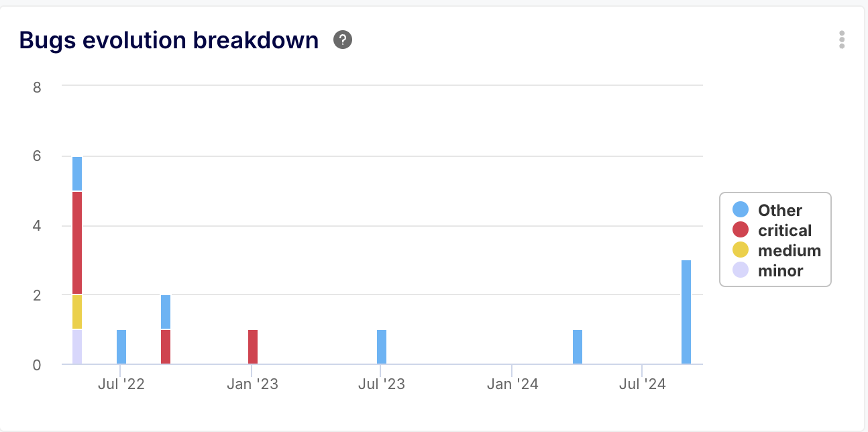Click the blue bar between Jan '24 and Jul '24
868x432 pixels.
(x=578, y=347)
